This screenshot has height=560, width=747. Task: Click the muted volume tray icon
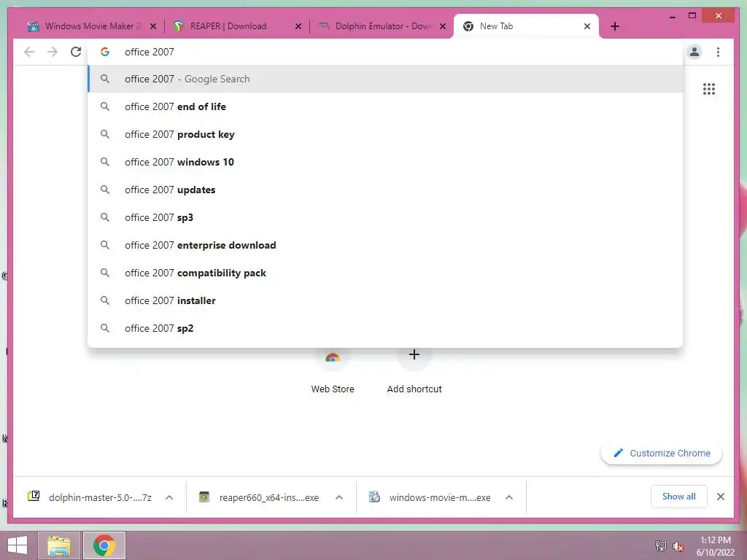pyautogui.click(x=678, y=546)
